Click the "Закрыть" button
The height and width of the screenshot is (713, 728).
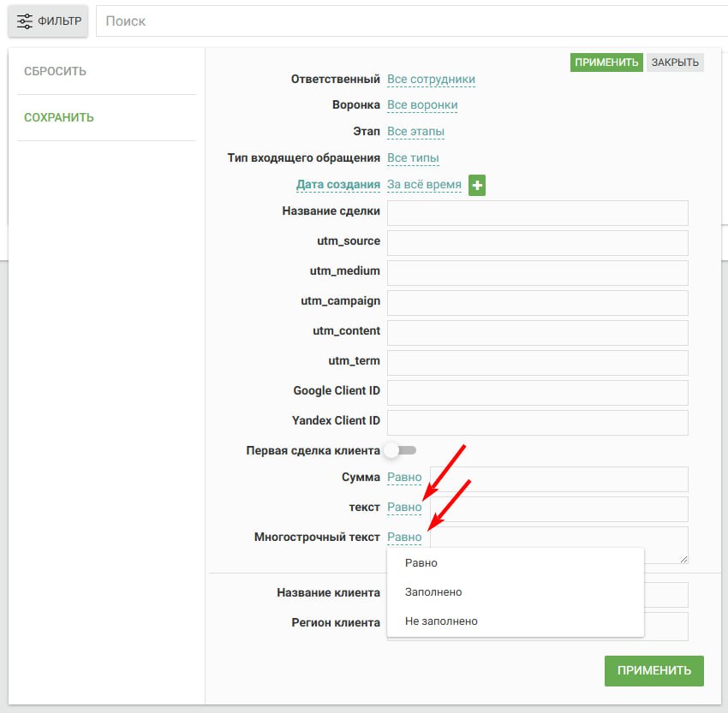click(x=675, y=62)
